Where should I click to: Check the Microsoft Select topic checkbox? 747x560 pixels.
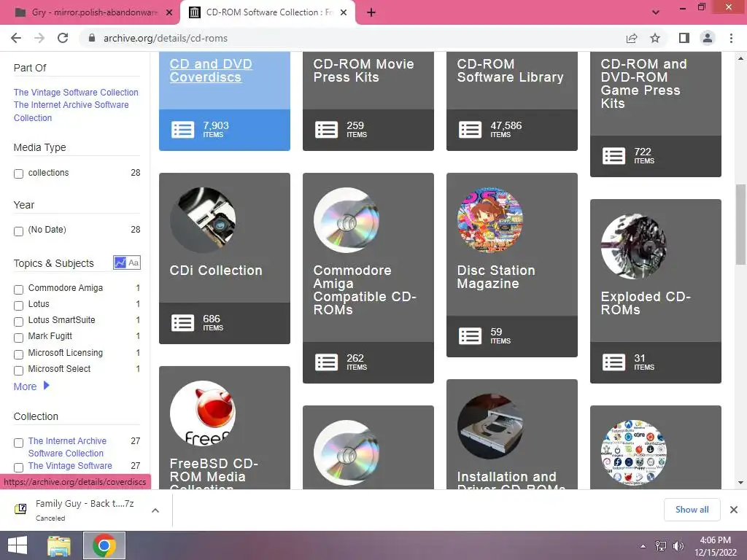coord(18,370)
